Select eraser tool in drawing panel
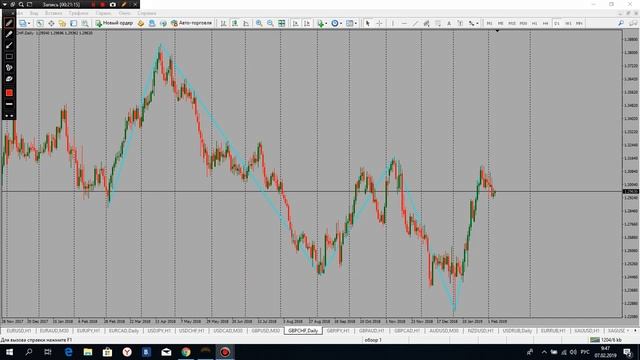This screenshot has height=360, width=640. click(x=9, y=79)
